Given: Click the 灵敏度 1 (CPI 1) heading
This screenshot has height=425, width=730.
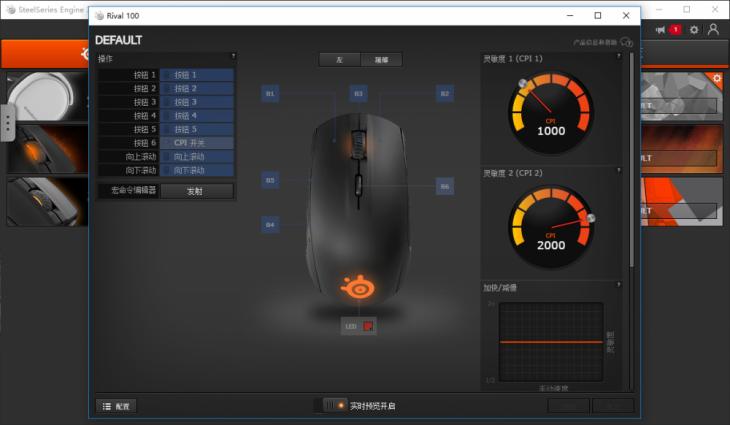Looking at the screenshot, I should (513, 59).
